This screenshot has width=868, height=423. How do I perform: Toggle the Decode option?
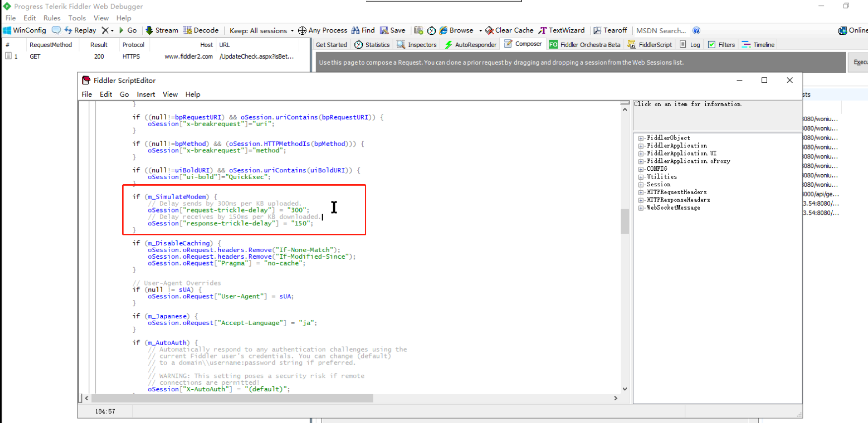(x=201, y=30)
